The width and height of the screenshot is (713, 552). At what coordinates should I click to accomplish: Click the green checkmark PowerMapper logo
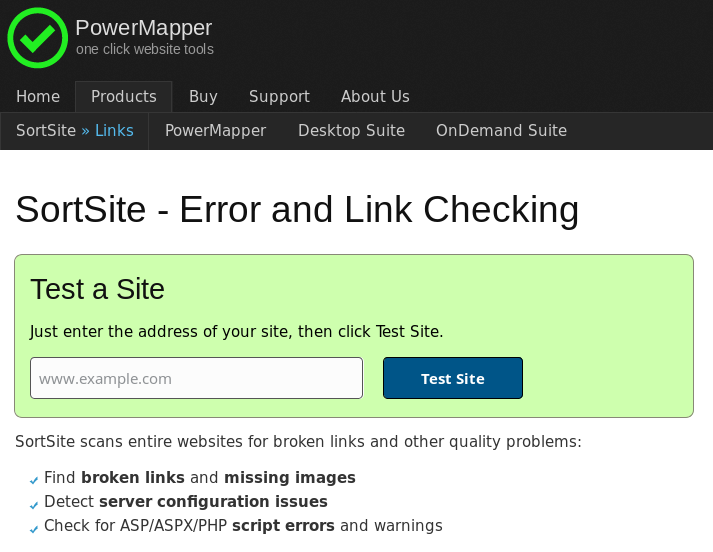point(37,38)
